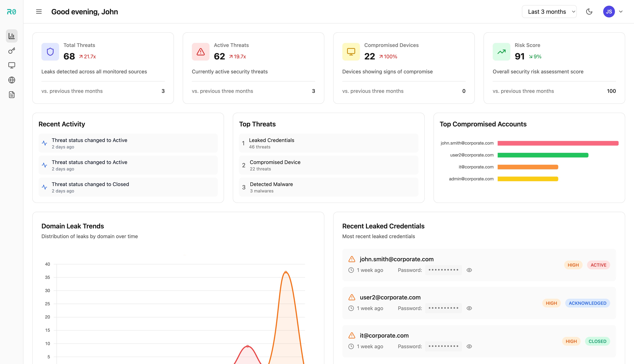Toggle the hamburger sidebar menu

pyautogui.click(x=39, y=12)
